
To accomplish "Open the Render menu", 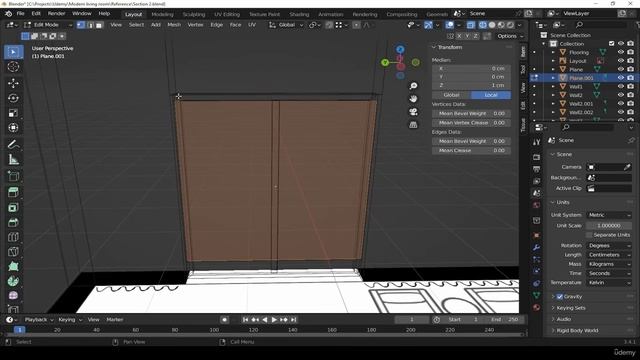I will 56,13.
